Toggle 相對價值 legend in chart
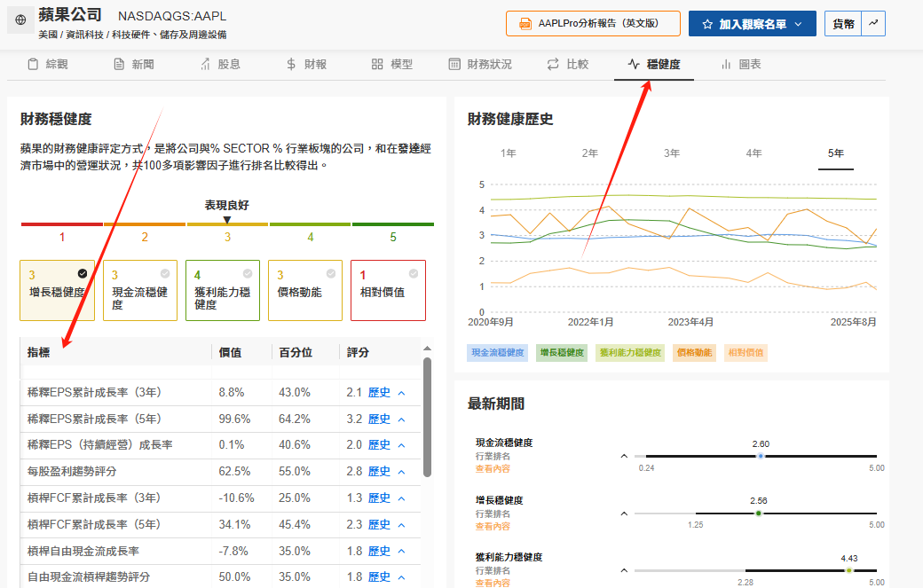 tap(745, 353)
